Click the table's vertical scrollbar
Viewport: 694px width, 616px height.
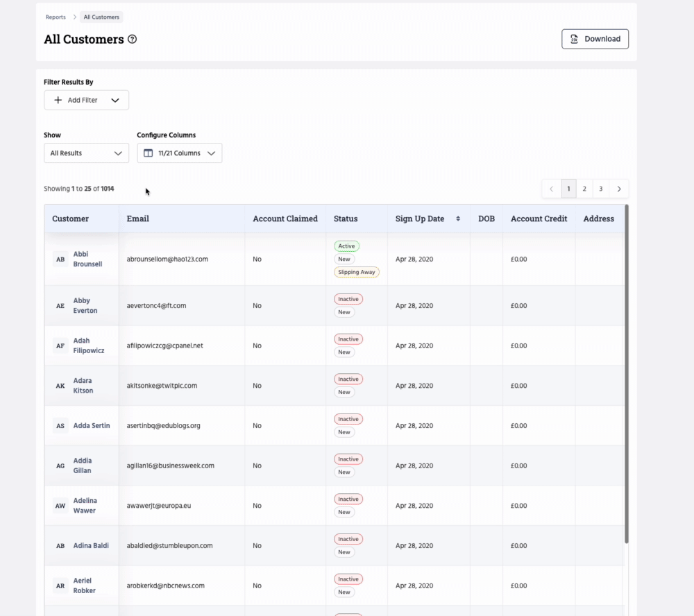tap(627, 375)
